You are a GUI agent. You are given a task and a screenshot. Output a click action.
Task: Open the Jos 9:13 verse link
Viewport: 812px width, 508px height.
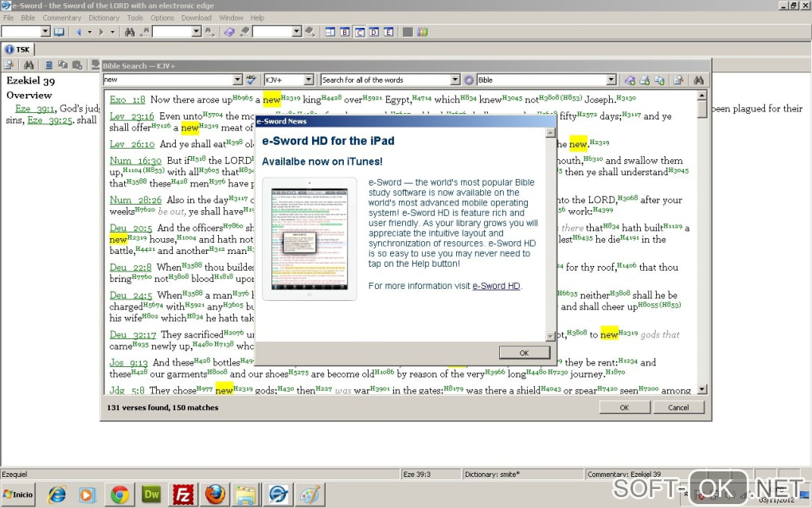128,362
